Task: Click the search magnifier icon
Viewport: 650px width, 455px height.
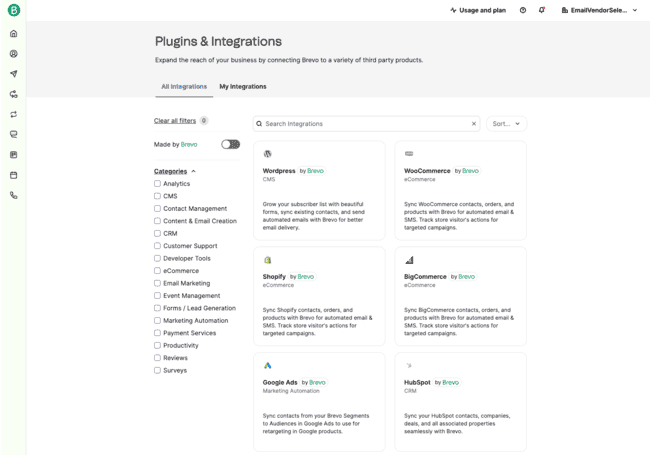Action: click(259, 124)
